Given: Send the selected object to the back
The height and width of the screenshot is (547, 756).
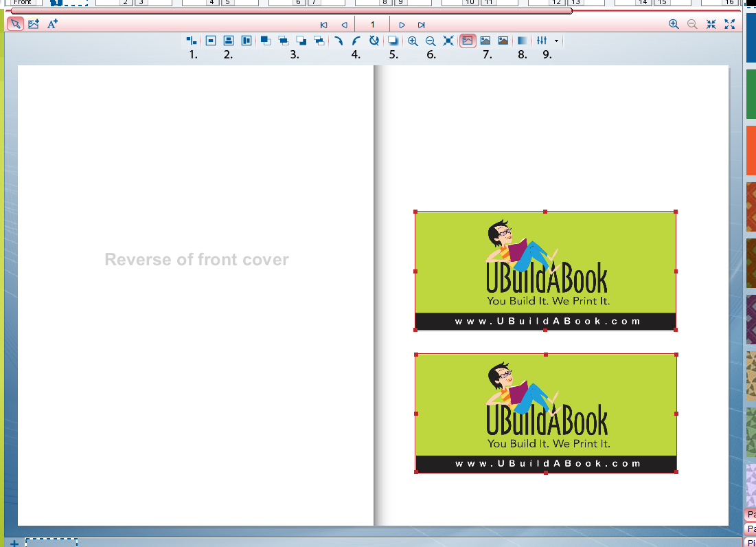Looking at the screenshot, I should coord(301,41).
